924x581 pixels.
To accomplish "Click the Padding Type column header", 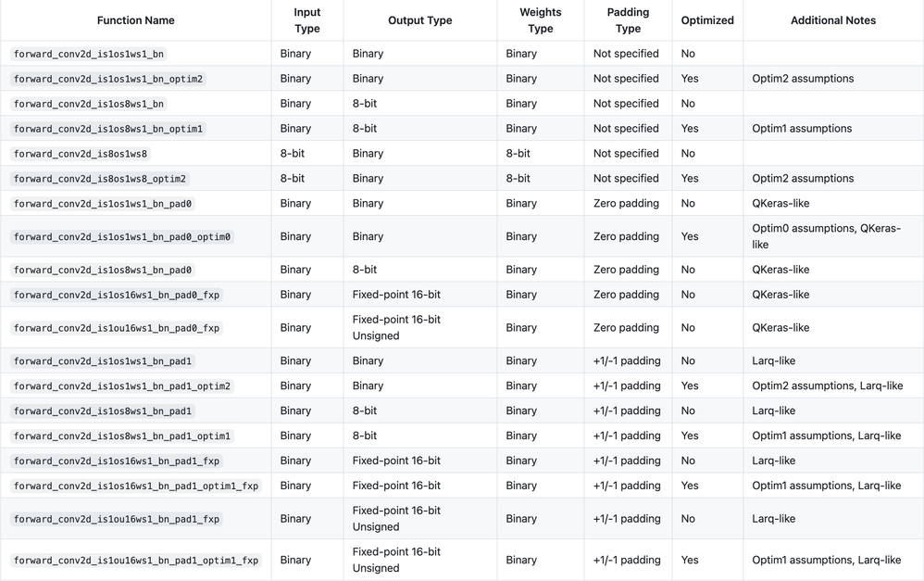I will [x=628, y=20].
